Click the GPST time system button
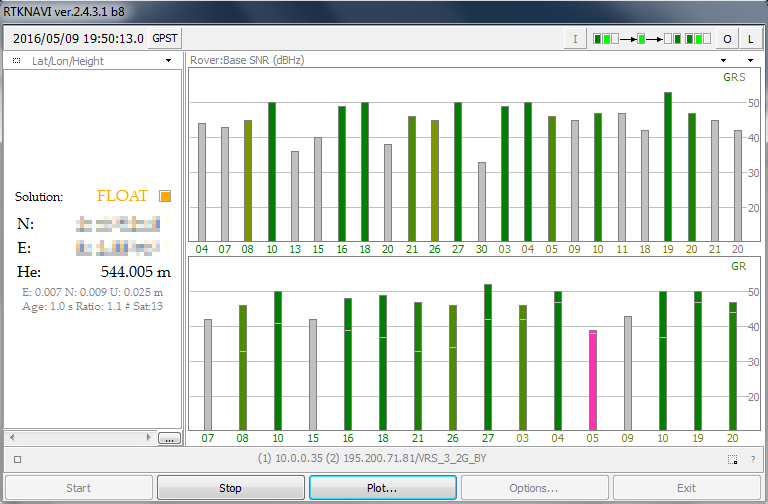 [164, 39]
